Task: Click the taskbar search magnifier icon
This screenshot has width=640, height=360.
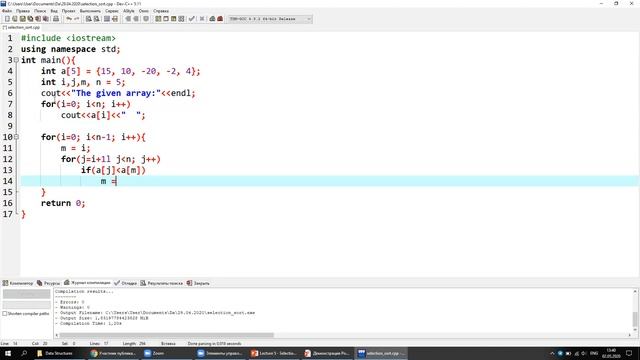Action: [24, 353]
